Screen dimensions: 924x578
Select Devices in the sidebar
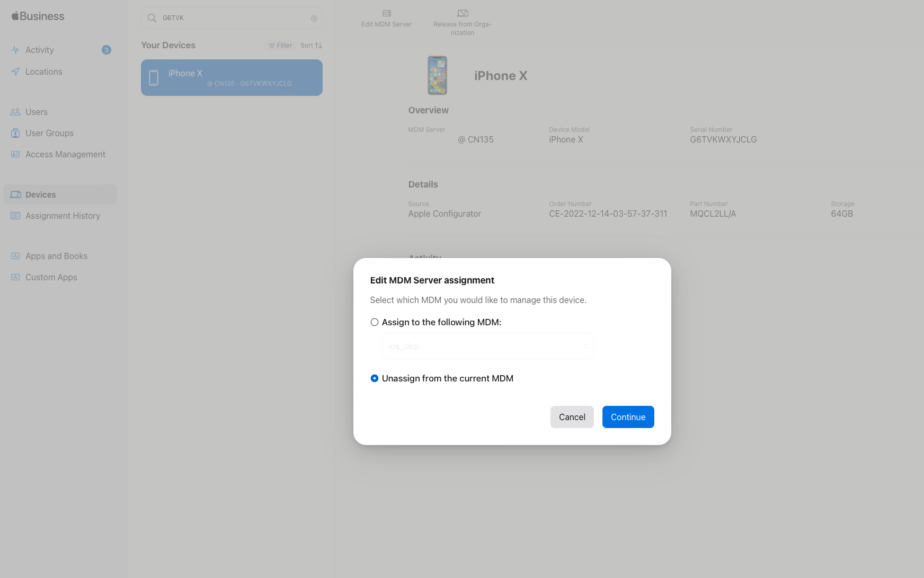(60, 194)
